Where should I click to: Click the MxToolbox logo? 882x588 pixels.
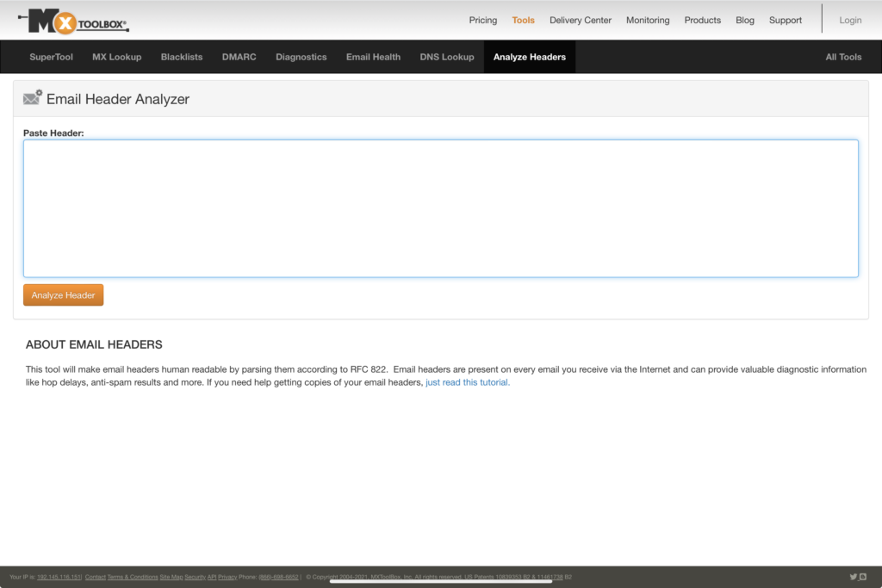[73, 22]
